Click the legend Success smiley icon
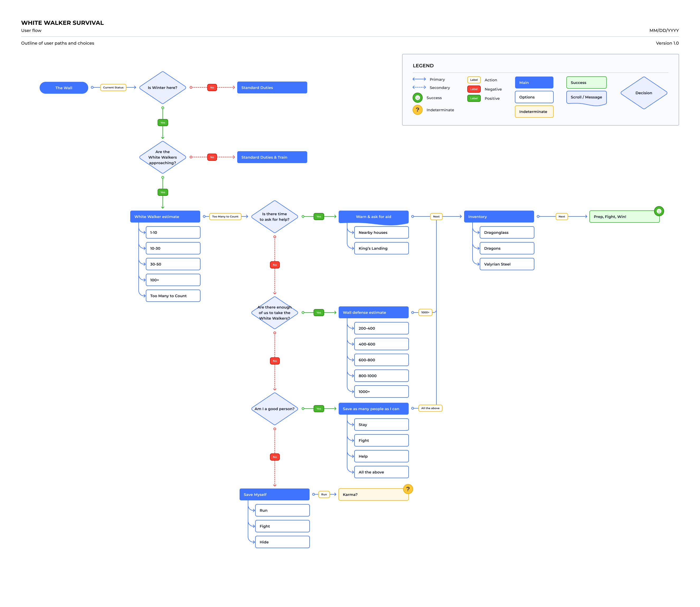The image size is (700, 607). click(417, 98)
